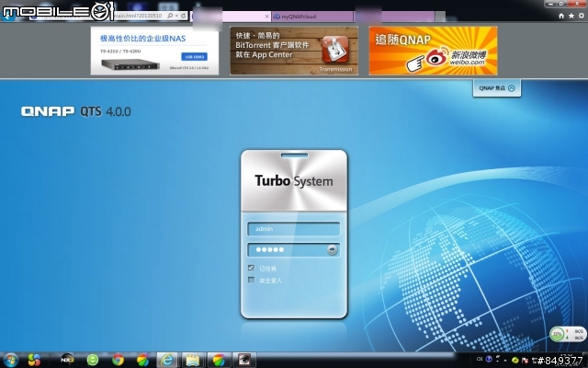Open the Windows Start button
This screenshot has width=588, height=368.
[10, 360]
